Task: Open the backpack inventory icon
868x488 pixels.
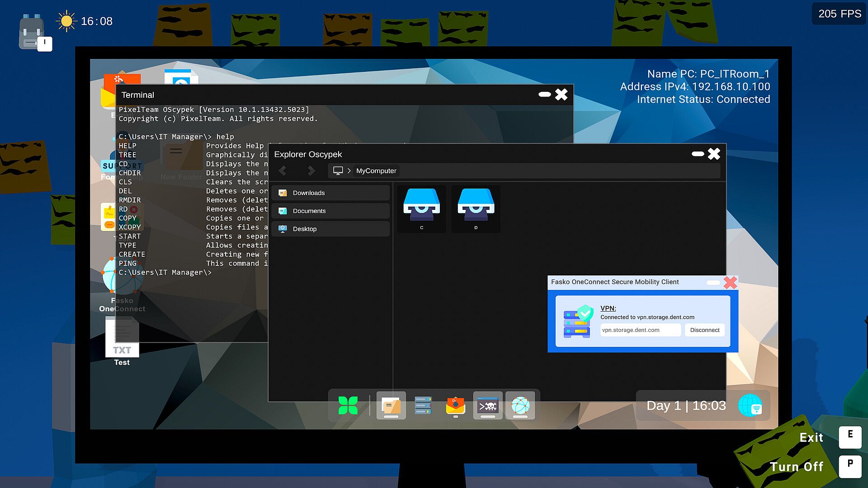Action: [32, 32]
